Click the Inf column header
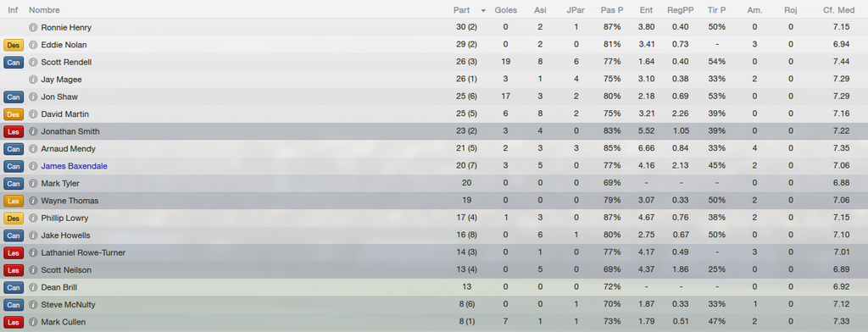The height and width of the screenshot is (332, 868). tap(12, 10)
